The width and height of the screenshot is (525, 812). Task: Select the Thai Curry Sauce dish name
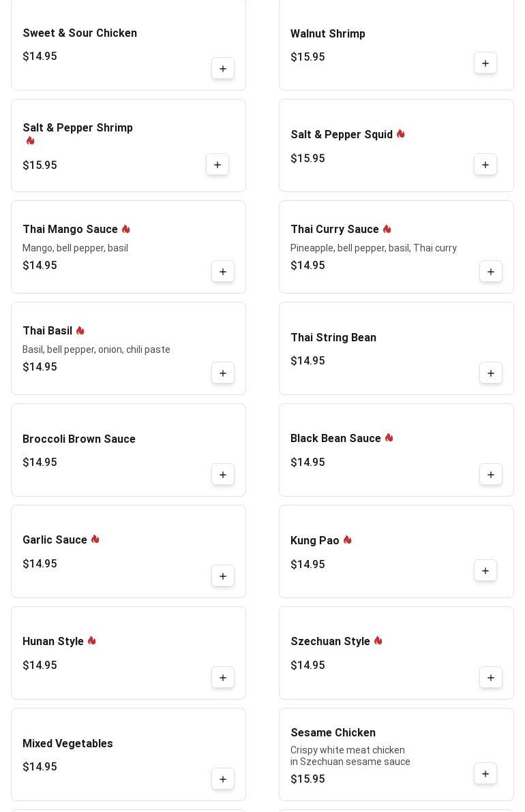334,230
